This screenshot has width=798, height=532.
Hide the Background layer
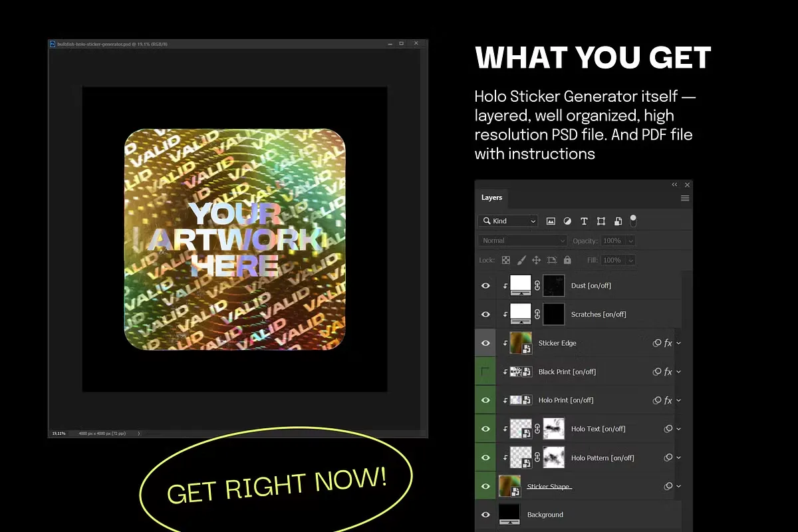pos(485,515)
